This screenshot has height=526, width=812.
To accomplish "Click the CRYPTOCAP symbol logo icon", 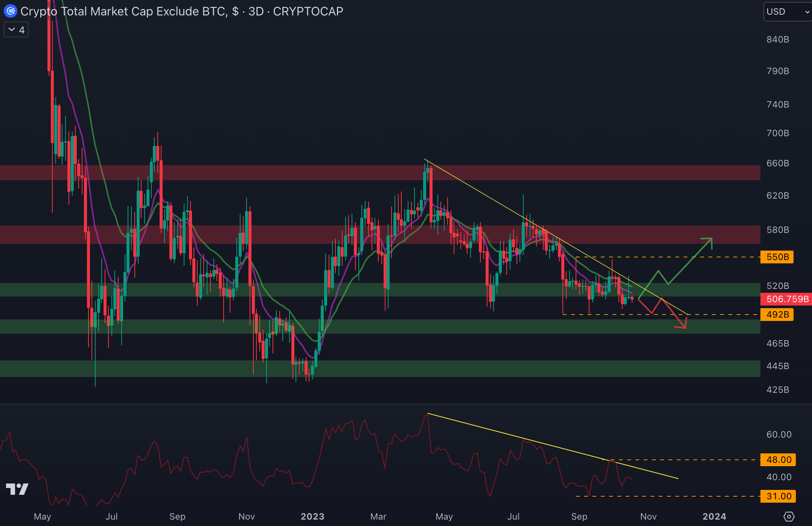I will pyautogui.click(x=10, y=11).
